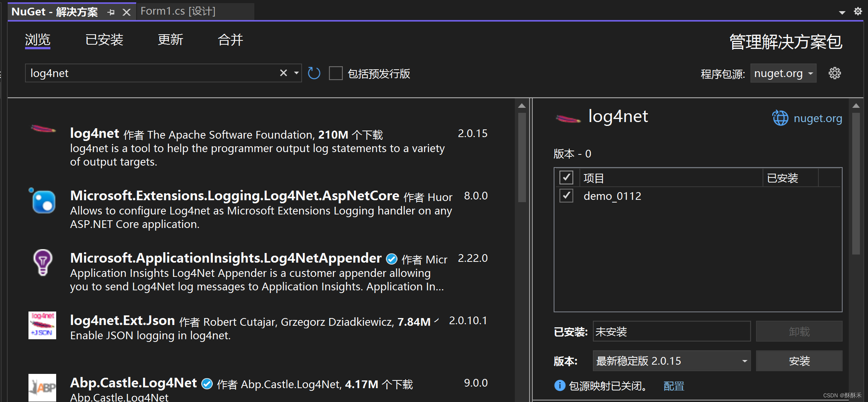Click the nuget.org globe icon beside log4net
The width and height of the screenshot is (868, 402).
[780, 118]
